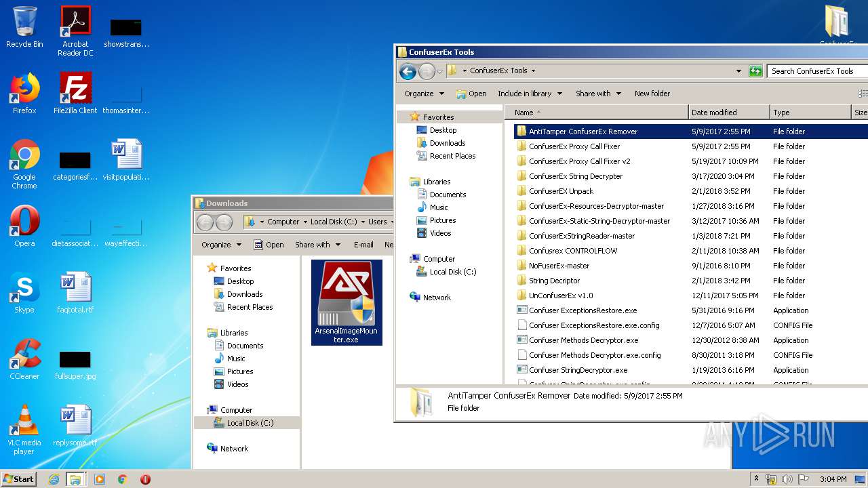Open Documents library in Downloads window sidebar
Screen dimensions: 868x488
point(245,346)
